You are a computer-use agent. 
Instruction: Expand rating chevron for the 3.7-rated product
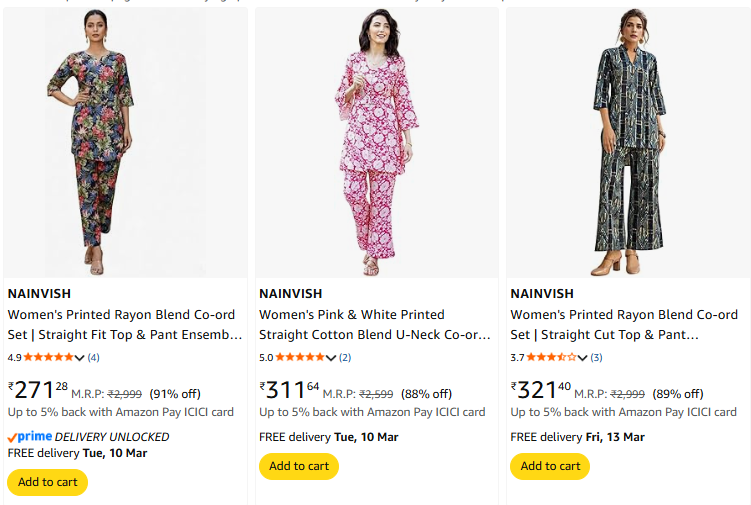[583, 358]
